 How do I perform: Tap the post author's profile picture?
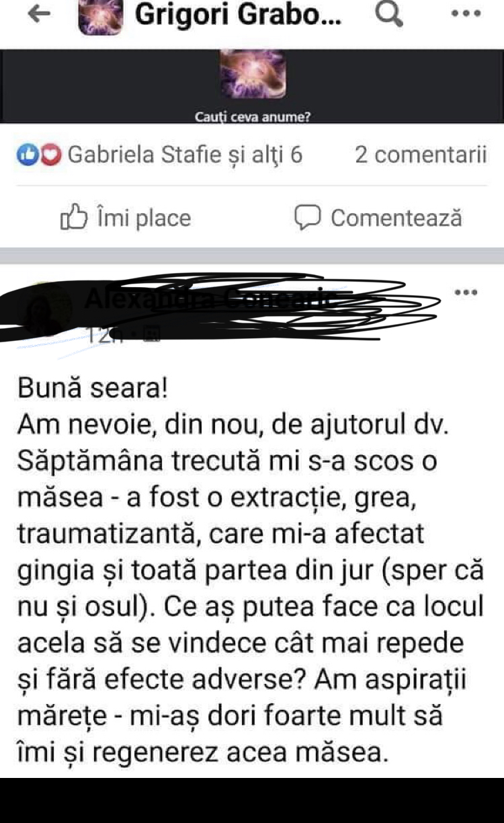[x=46, y=309]
